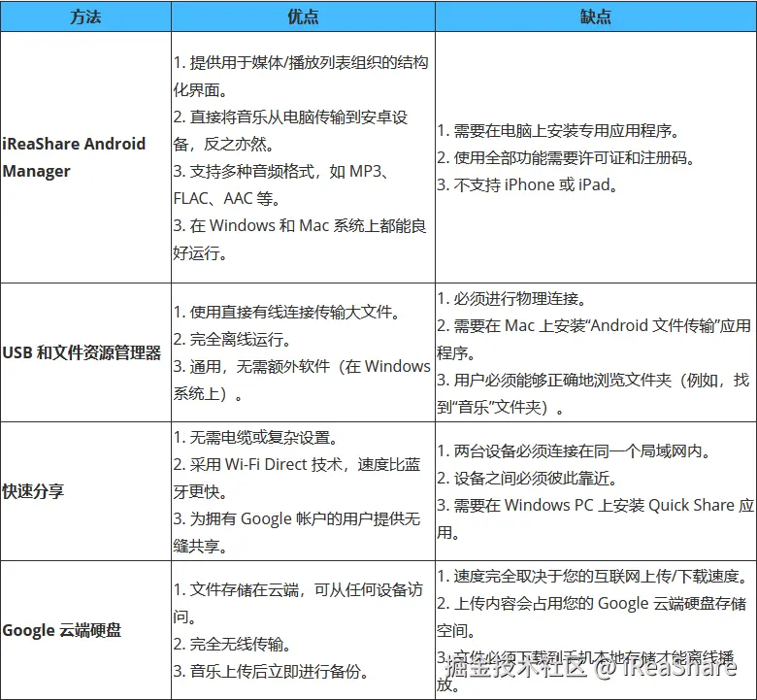The width and height of the screenshot is (757, 700).
Task: Click text 必须进行物理连接
Action: [511, 299]
